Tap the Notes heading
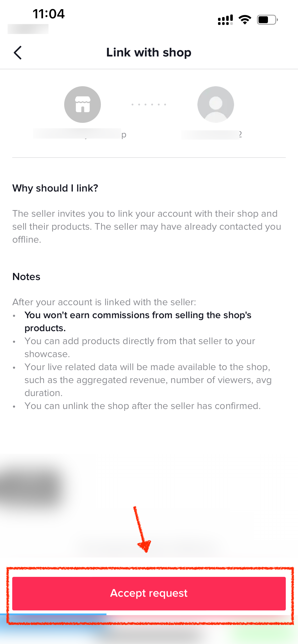The image size is (298, 644). click(26, 277)
